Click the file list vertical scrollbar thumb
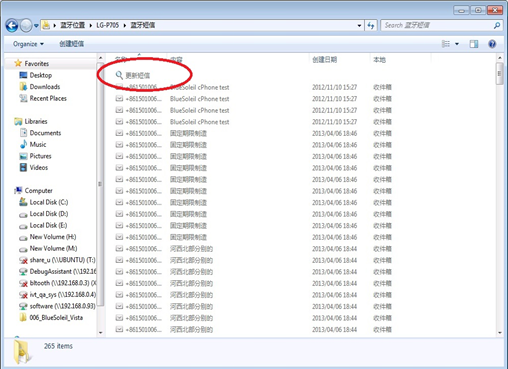Screen dimensions: 508x369 point(499,74)
